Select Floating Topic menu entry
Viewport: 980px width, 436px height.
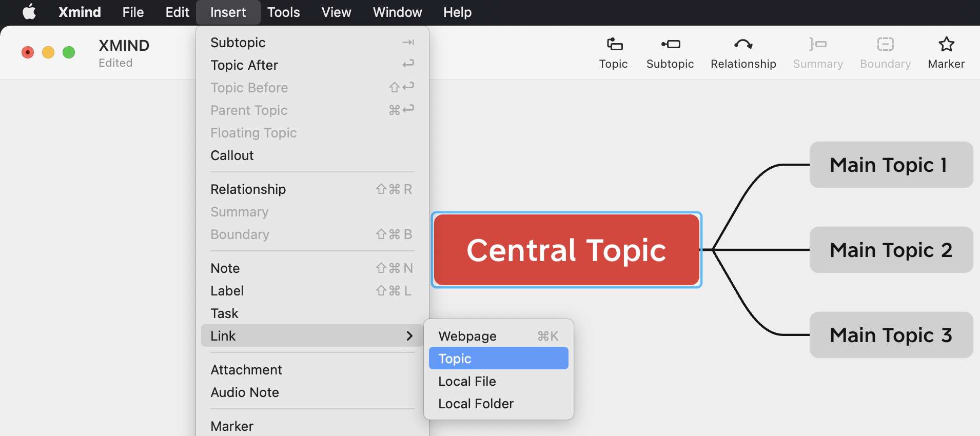pos(312,133)
